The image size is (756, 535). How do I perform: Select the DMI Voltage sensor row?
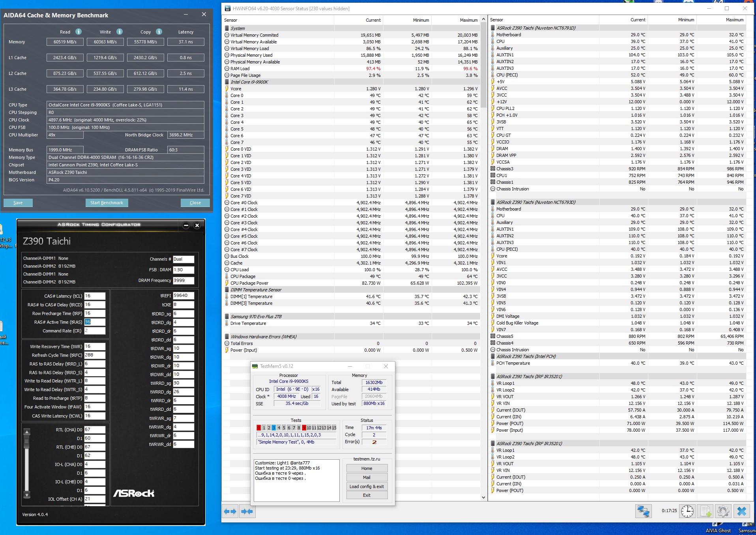pyautogui.click(x=618, y=316)
